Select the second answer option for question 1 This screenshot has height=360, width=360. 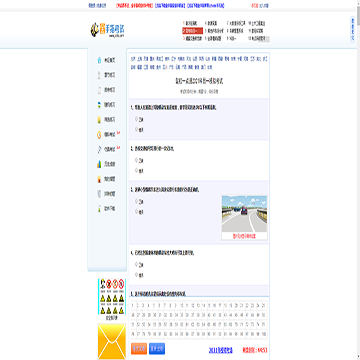pyautogui.click(x=136, y=129)
